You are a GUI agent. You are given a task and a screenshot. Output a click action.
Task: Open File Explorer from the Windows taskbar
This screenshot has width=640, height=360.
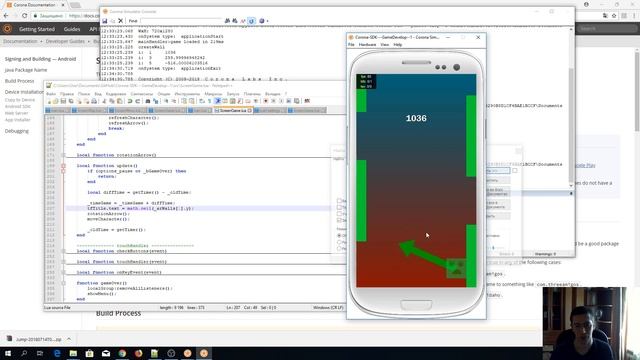click(73, 353)
